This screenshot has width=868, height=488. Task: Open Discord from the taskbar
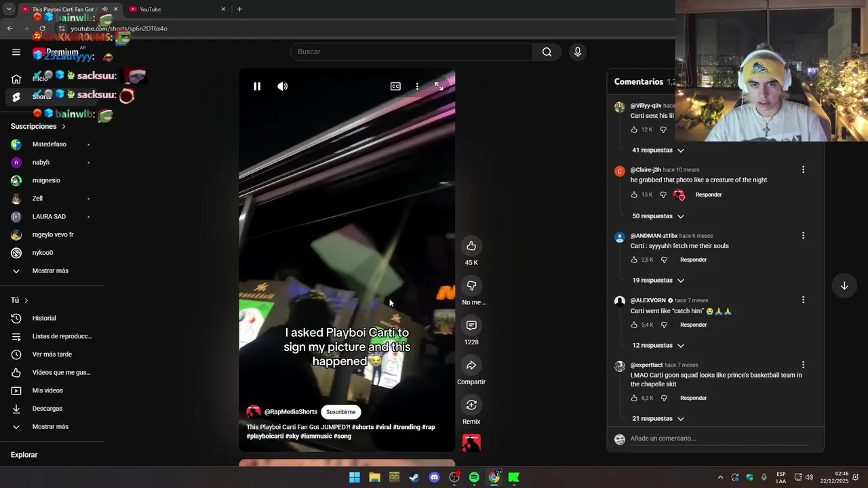click(x=434, y=477)
